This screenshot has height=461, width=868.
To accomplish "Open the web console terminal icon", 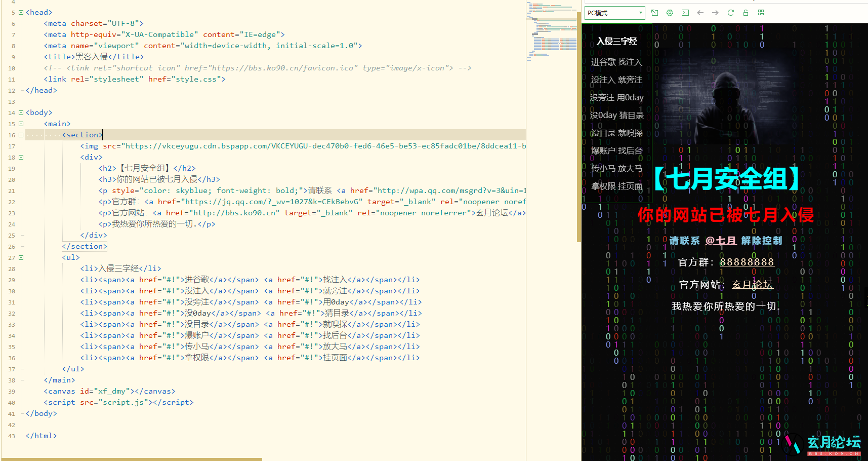I will point(685,13).
